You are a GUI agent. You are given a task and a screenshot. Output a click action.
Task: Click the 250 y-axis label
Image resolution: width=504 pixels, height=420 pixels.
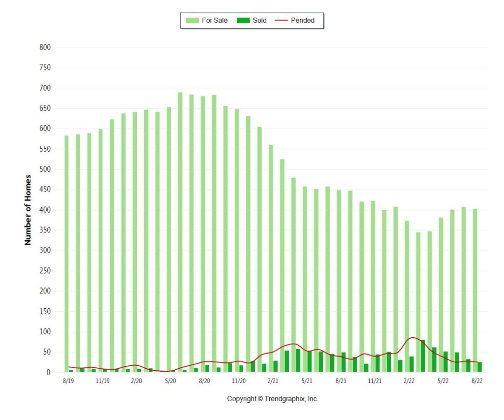click(45, 270)
